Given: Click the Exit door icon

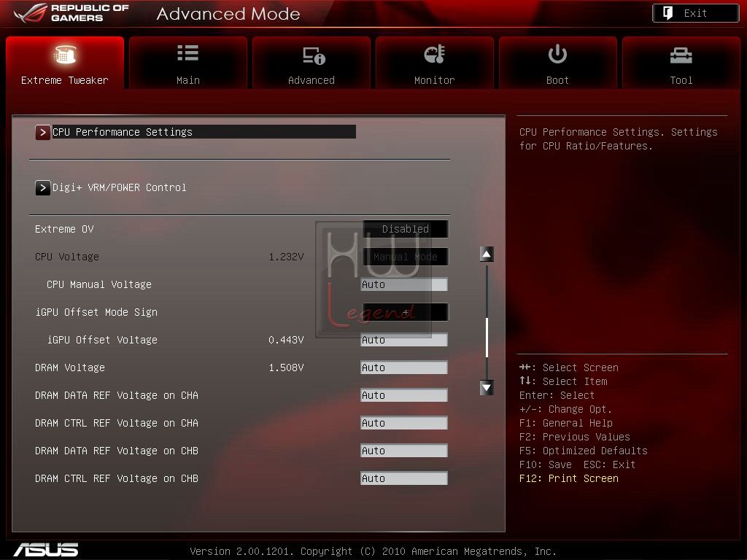Looking at the screenshot, I should pos(668,13).
